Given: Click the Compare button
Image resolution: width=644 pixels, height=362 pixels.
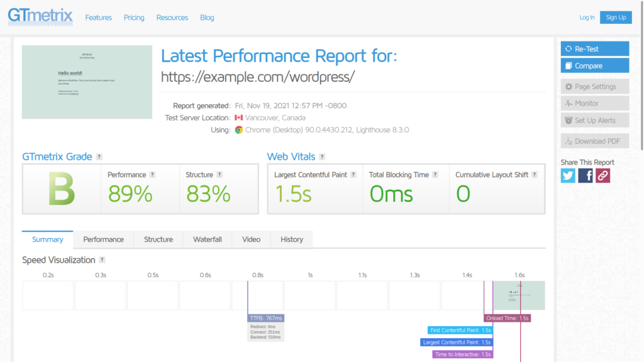Looking at the screenshot, I should [x=595, y=65].
